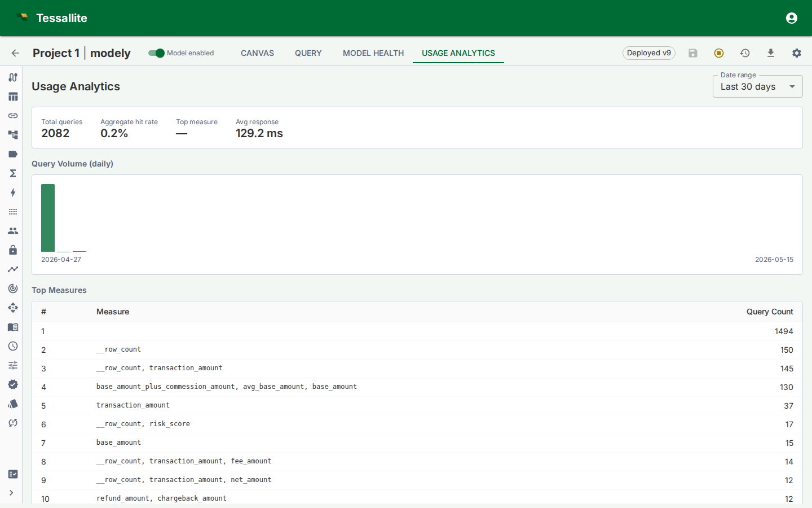Select the __row_count row with count 150
The height and width of the screenshot is (508, 812).
point(417,350)
